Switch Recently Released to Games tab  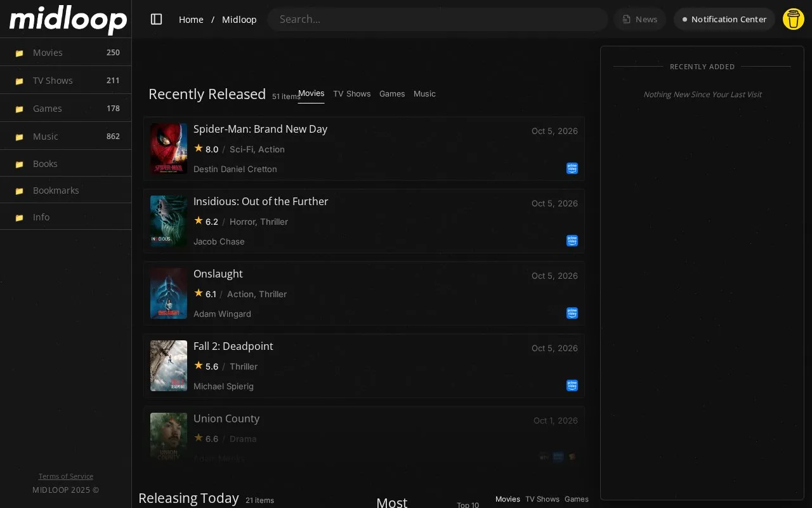point(392,94)
